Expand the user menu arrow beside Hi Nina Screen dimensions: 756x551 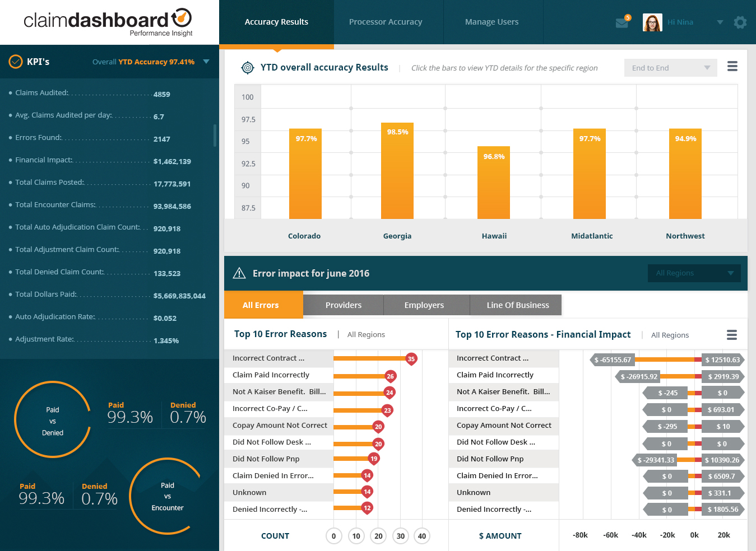coord(720,22)
